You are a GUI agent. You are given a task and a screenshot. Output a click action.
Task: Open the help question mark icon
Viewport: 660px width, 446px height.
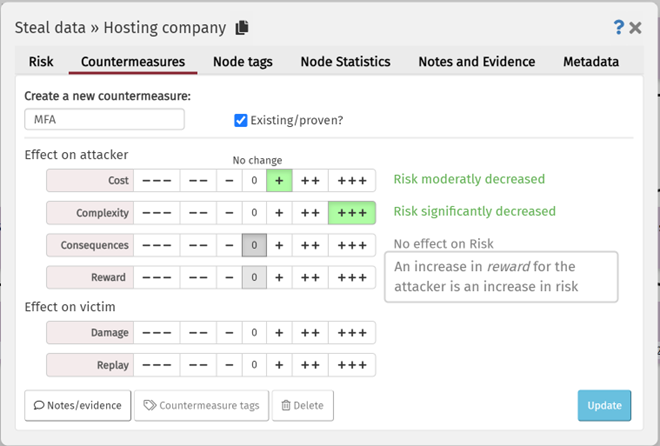click(x=618, y=27)
